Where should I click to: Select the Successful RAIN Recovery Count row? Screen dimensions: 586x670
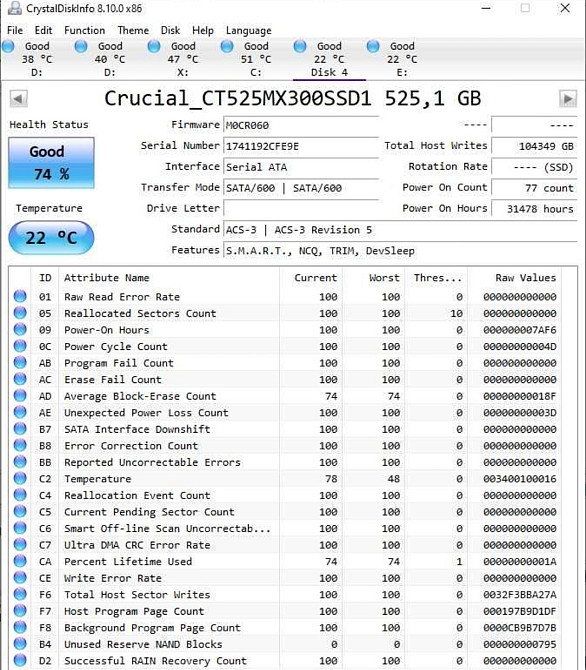(x=285, y=661)
